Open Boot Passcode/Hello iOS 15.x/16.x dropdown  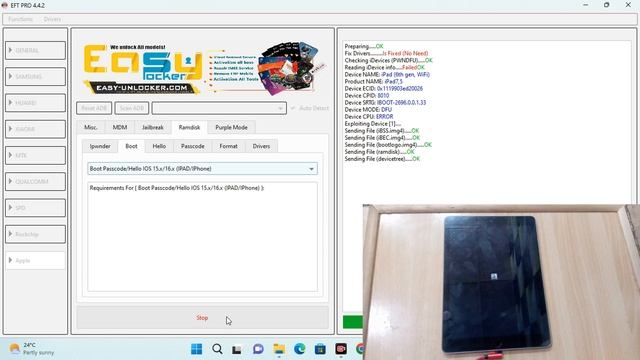pos(202,169)
